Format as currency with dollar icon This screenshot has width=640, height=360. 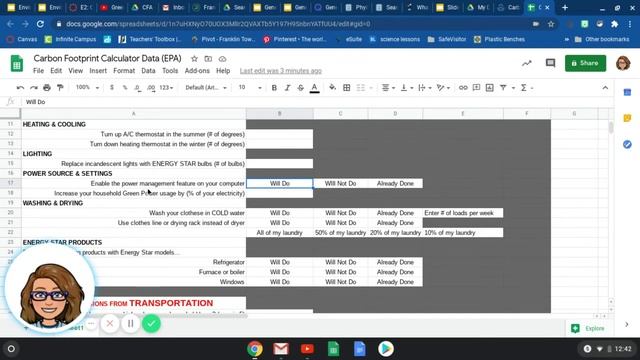111,88
